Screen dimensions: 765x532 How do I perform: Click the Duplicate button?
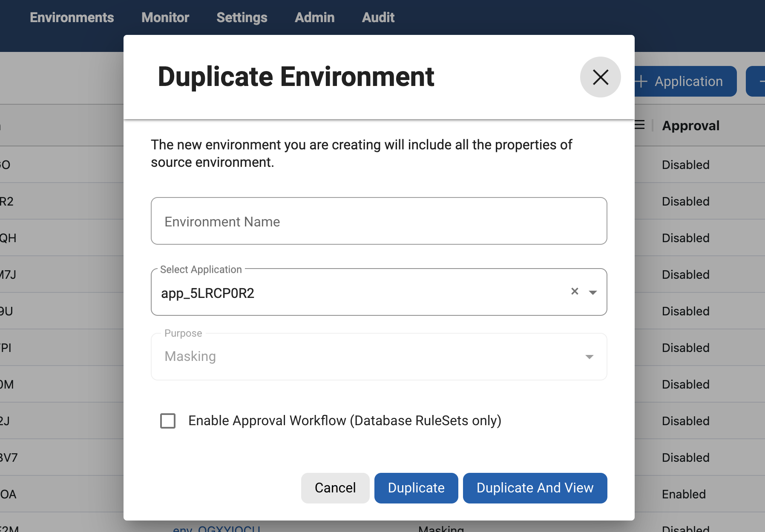416,488
